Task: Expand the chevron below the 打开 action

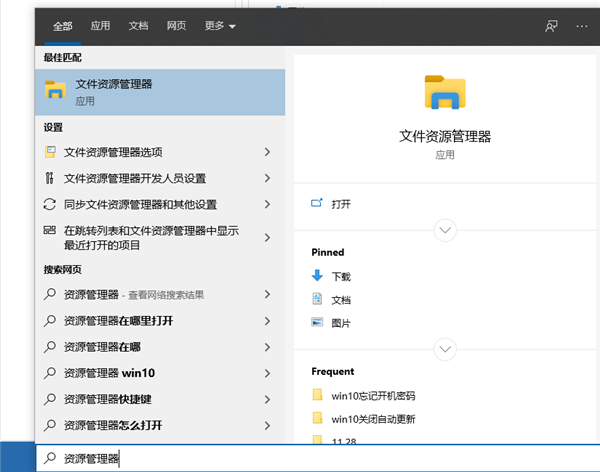Action: coord(445,231)
